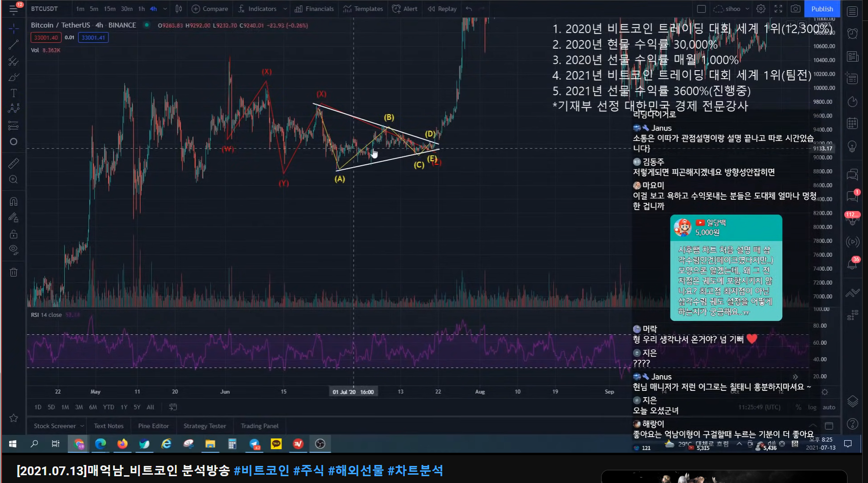
Task: Open the Trading Panel tab
Action: pyautogui.click(x=260, y=426)
